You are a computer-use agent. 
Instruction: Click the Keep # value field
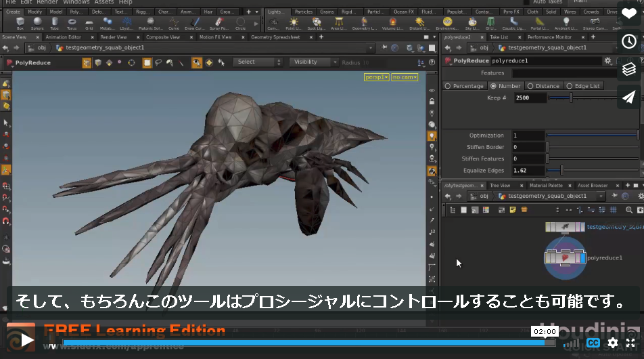pyautogui.click(x=530, y=98)
